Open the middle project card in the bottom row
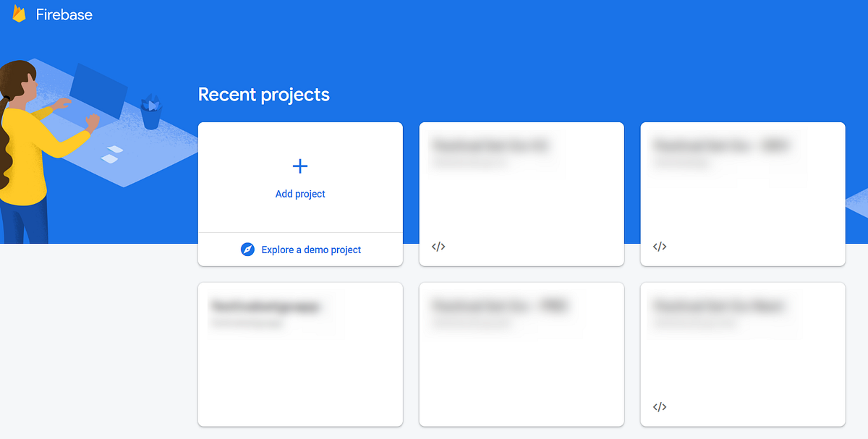The width and height of the screenshot is (868, 439). point(521,354)
